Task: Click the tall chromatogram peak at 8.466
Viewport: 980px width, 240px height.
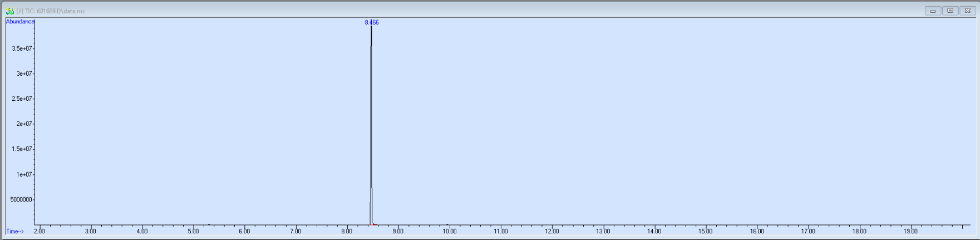Action: [x=371, y=123]
